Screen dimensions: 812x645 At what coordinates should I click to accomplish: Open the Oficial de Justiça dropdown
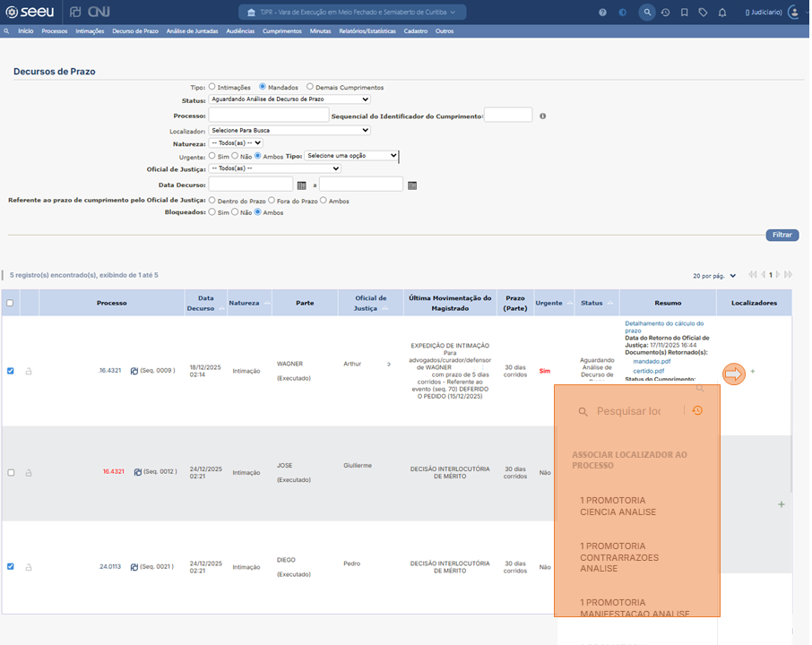[x=274, y=168]
